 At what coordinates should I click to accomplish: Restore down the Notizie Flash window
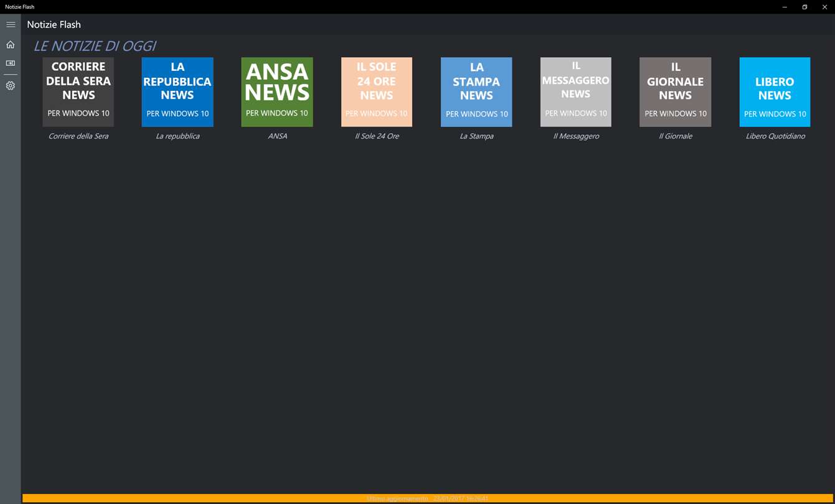pos(804,7)
